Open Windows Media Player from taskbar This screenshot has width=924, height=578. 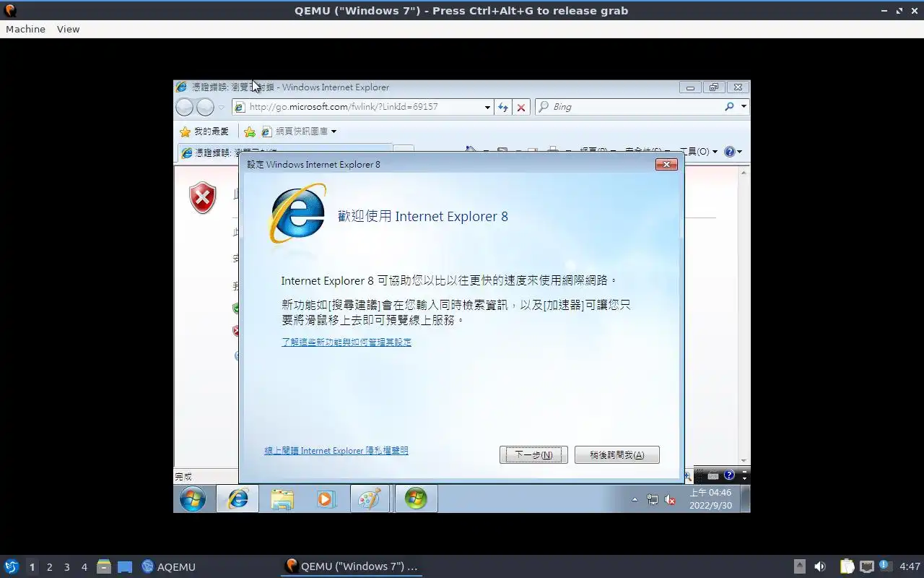[x=326, y=499]
